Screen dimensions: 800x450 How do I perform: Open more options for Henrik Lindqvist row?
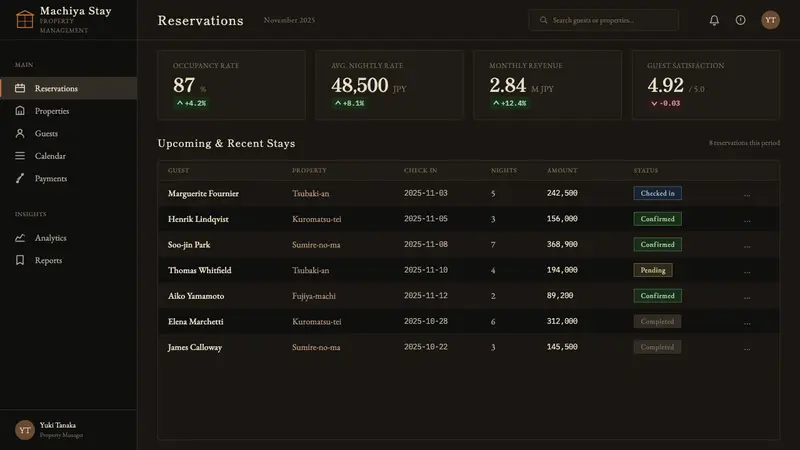[x=747, y=219]
